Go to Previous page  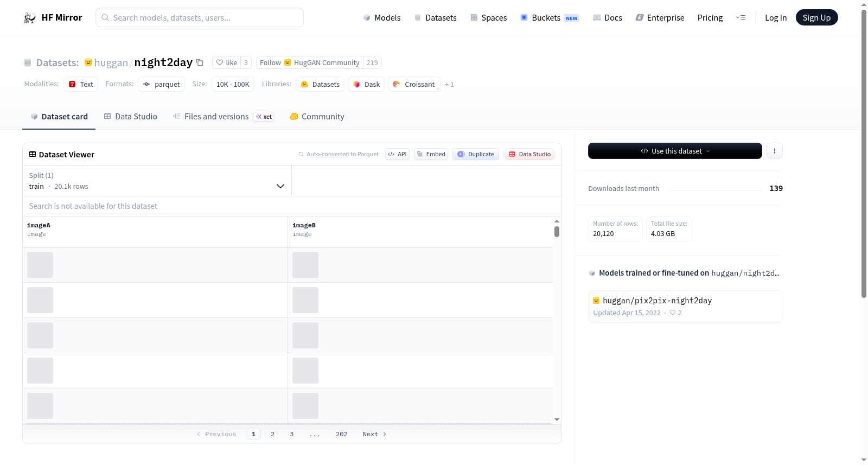216,434
